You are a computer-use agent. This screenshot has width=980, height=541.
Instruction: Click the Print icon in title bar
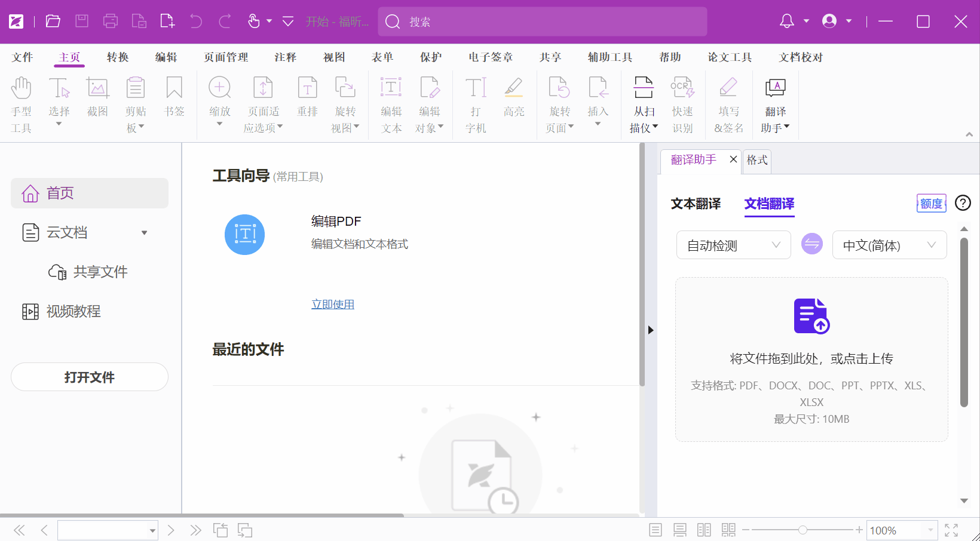(111, 21)
